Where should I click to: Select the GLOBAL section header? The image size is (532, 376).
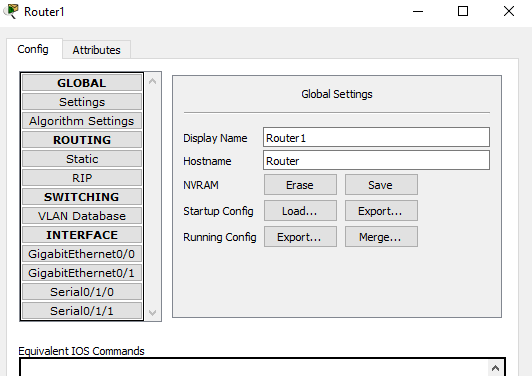[82, 83]
